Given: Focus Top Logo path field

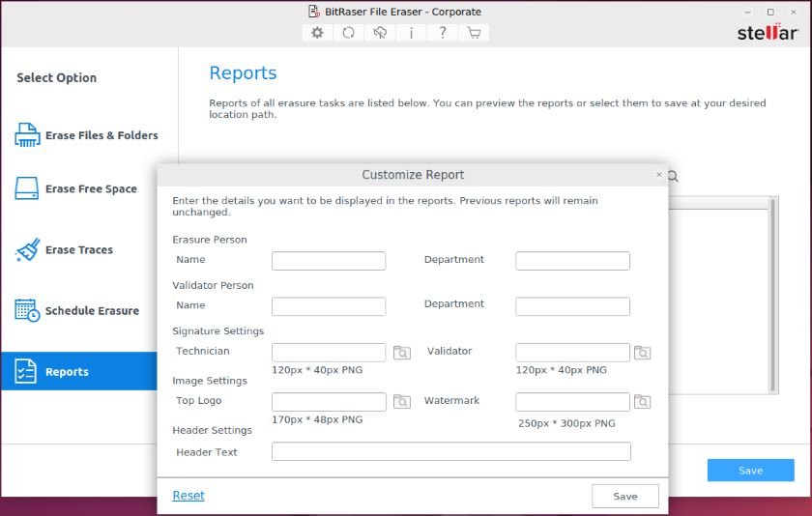Looking at the screenshot, I should pos(329,402).
